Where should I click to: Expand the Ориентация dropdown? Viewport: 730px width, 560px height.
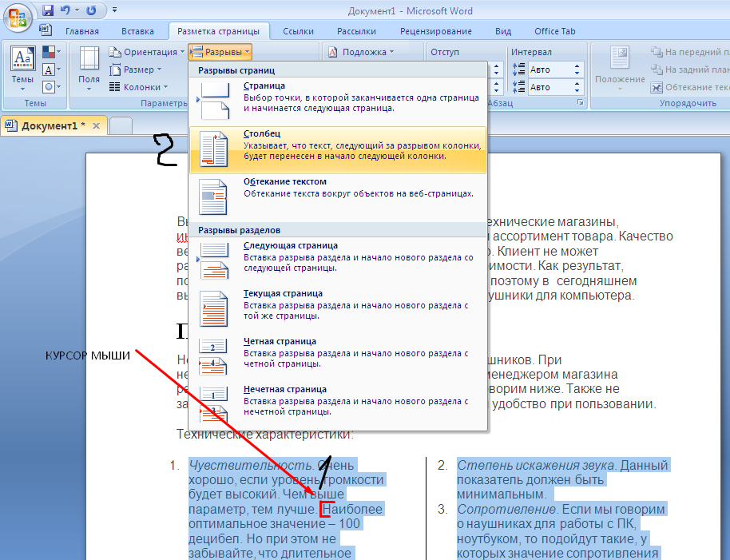147,52
